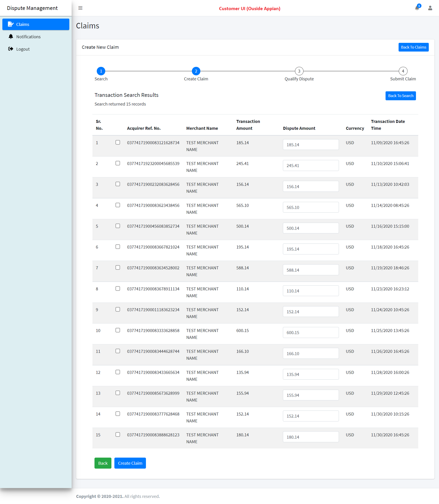Go to step 3 Qualify Dispute circle
439x504 pixels.
tap(299, 71)
